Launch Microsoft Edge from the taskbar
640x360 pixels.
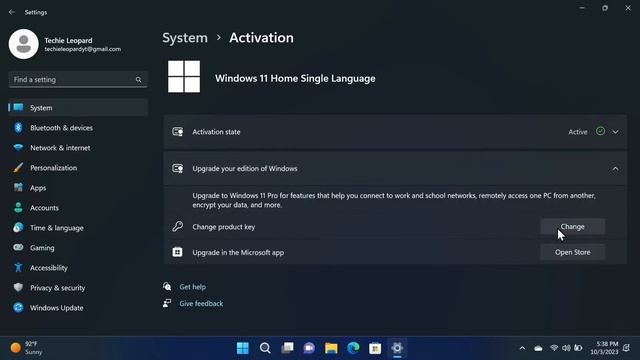click(x=353, y=348)
